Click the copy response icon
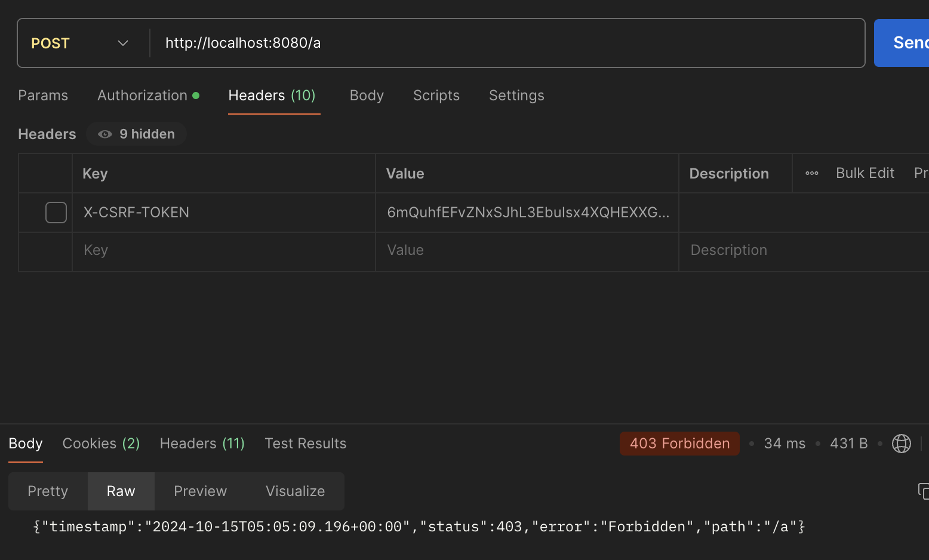Viewport: 929px width, 560px height. coord(923,491)
